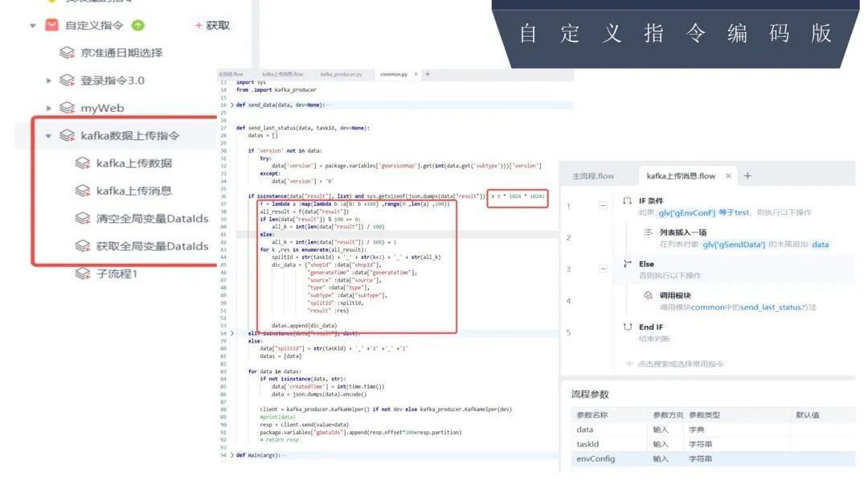This screenshot has height=489, width=868.
Task: Open 获取全局变量DataIds in the tree
Action: point(152,246)
